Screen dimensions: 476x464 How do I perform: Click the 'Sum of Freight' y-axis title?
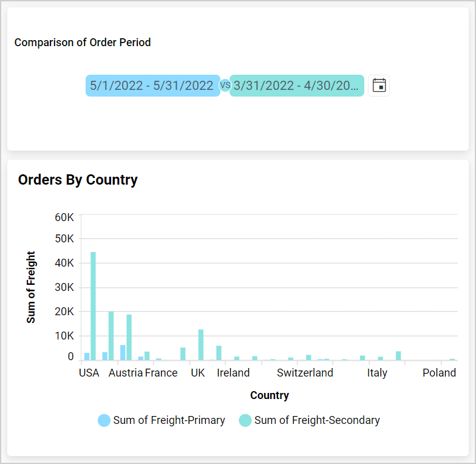pyautogui.click(x=32, y=287)
